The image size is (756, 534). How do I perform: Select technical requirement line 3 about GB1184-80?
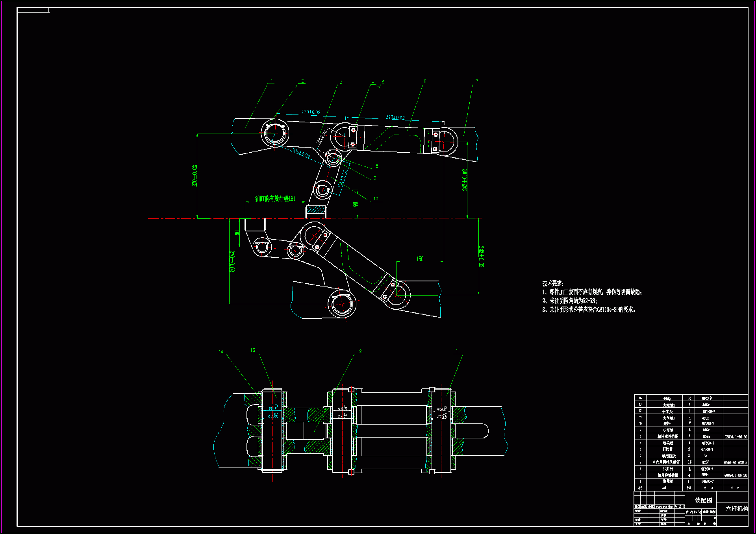589,310
